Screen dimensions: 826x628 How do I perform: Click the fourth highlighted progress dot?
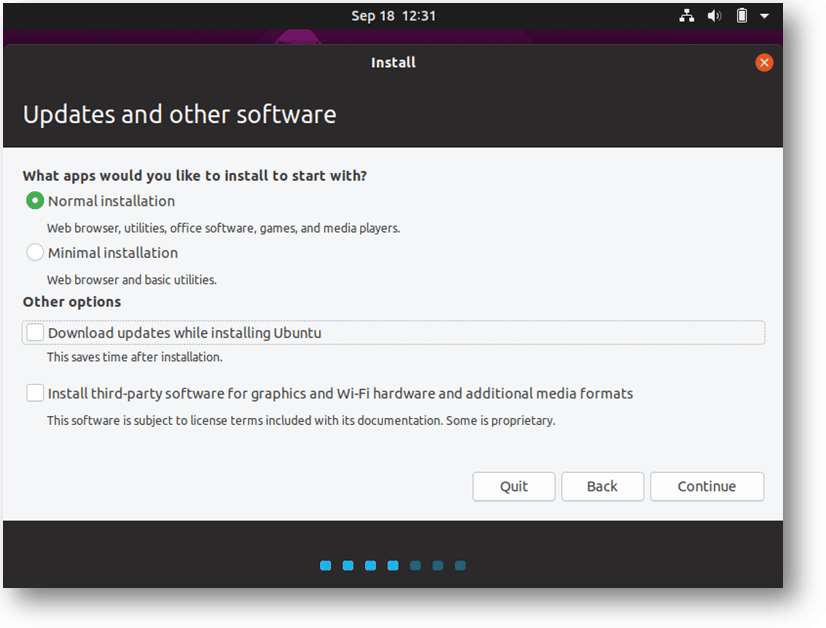(x=393, y=565)
